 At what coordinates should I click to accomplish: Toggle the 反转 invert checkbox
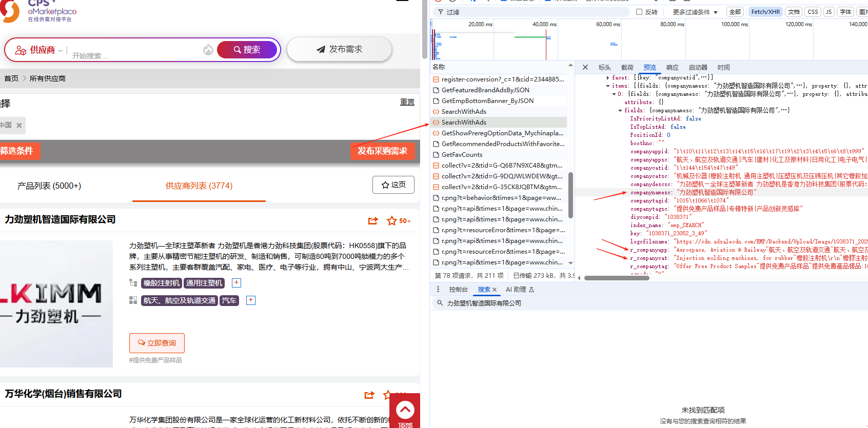[639, 12]
